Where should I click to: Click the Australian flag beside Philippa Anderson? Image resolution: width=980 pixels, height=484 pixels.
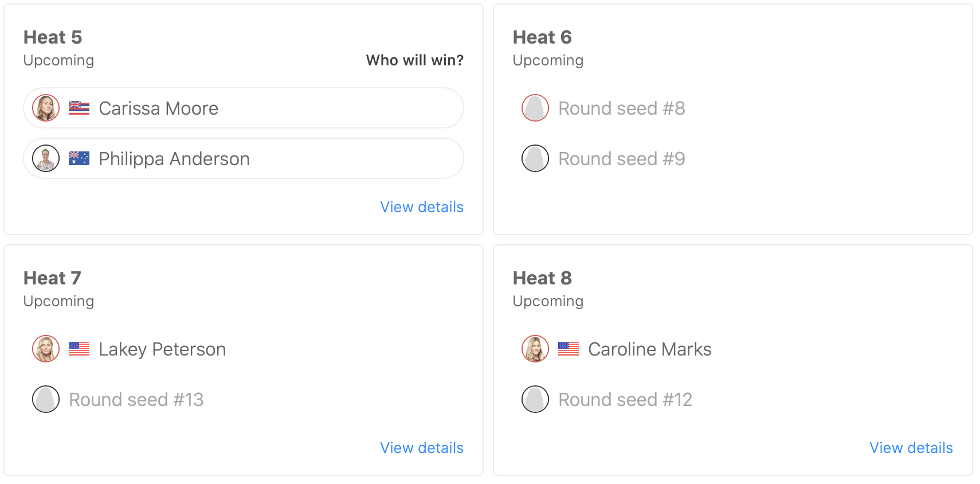point(79,158)
